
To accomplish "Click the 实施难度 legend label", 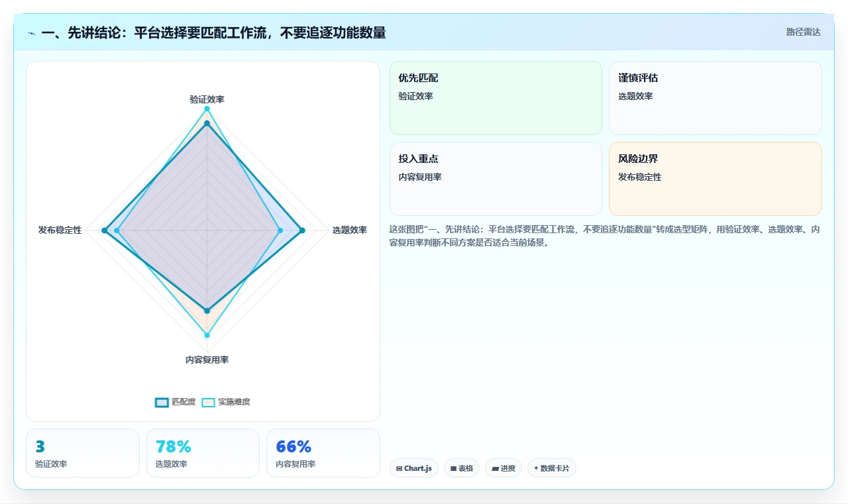I will tap(234, 402).
